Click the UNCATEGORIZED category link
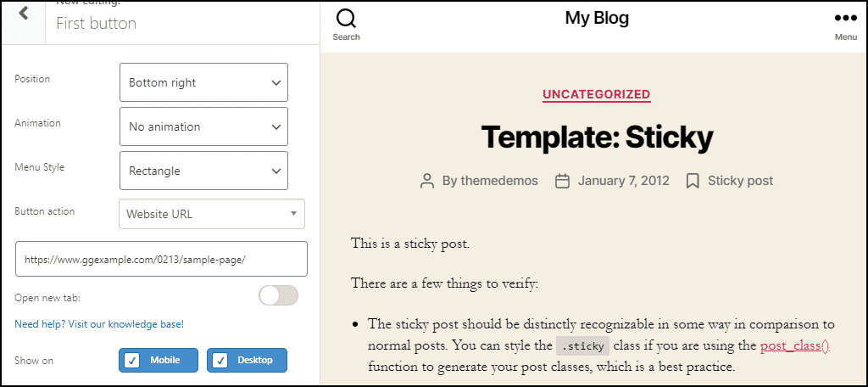Image resolution: width=868 pixels, height=387 pixels. pyautogui.click(x=597, y=94)
